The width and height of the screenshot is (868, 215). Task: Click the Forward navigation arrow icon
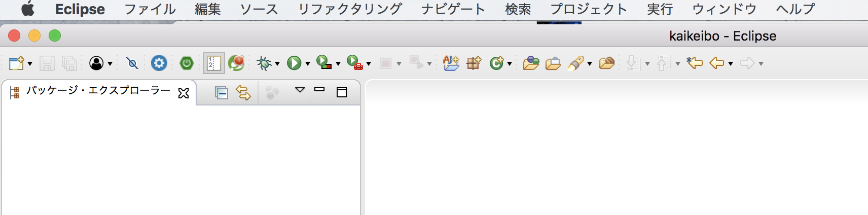[x=747, y=63]
